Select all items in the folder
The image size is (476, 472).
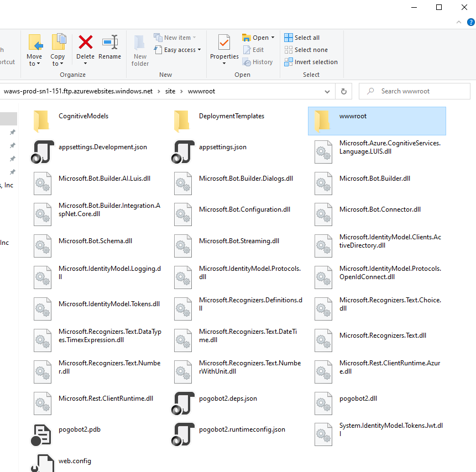(302, 37)
